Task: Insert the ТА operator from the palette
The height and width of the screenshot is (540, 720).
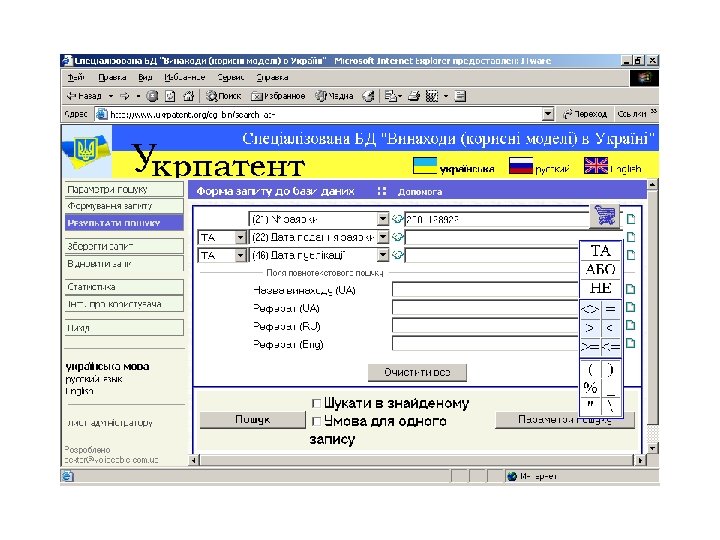Action: 601,251
